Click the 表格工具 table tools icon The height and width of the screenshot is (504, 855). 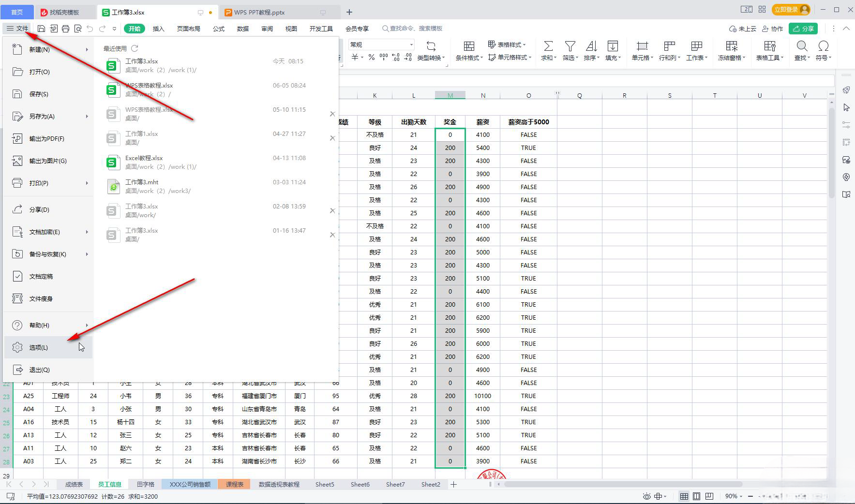770,46
